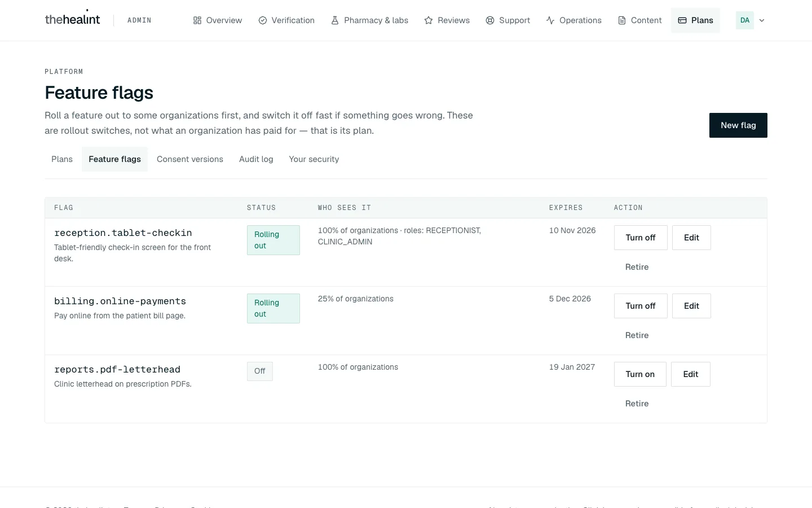Click the Operations activity icon
Viewport: 812px width, 508px height.
tap(550, 20)
